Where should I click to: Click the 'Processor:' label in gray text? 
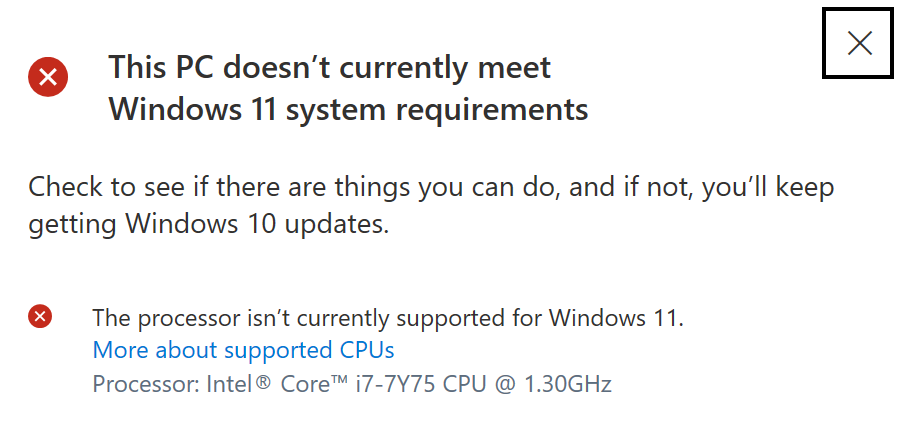tap(146, 384)
